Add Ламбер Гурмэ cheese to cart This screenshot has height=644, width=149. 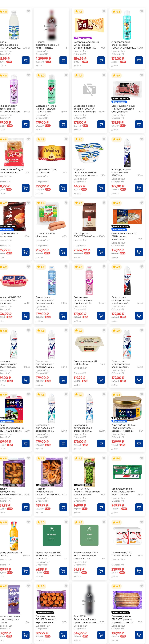click(x=63, y=188)
